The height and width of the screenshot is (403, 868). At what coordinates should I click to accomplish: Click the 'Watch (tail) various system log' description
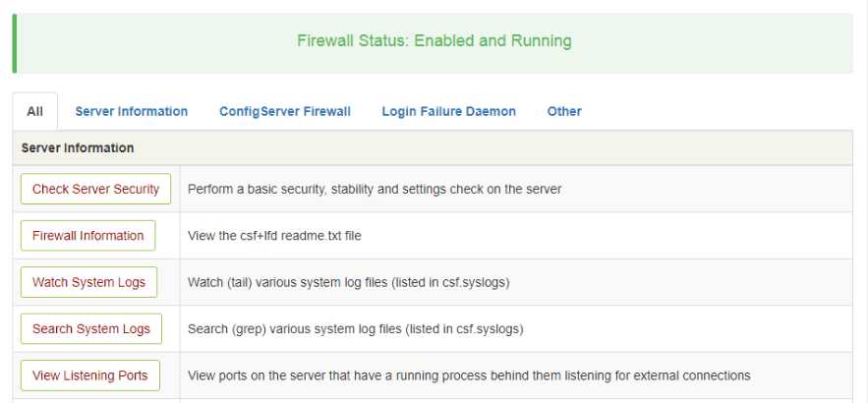349,283
